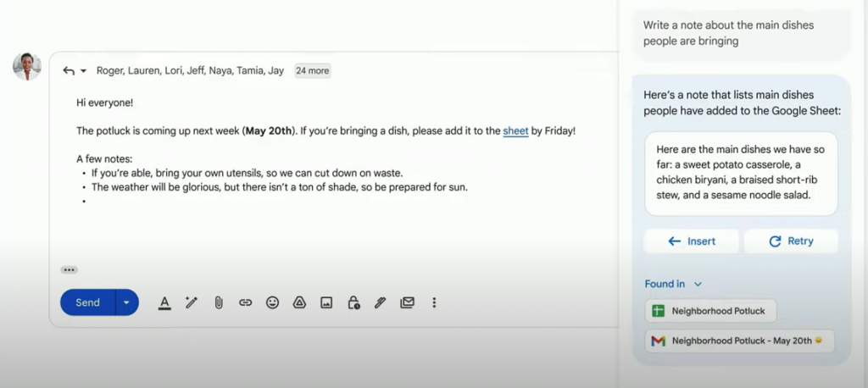Attach a file with the paperclip icon
The image size is (868, 388).
pyautogui.click(x=219, y=302)
